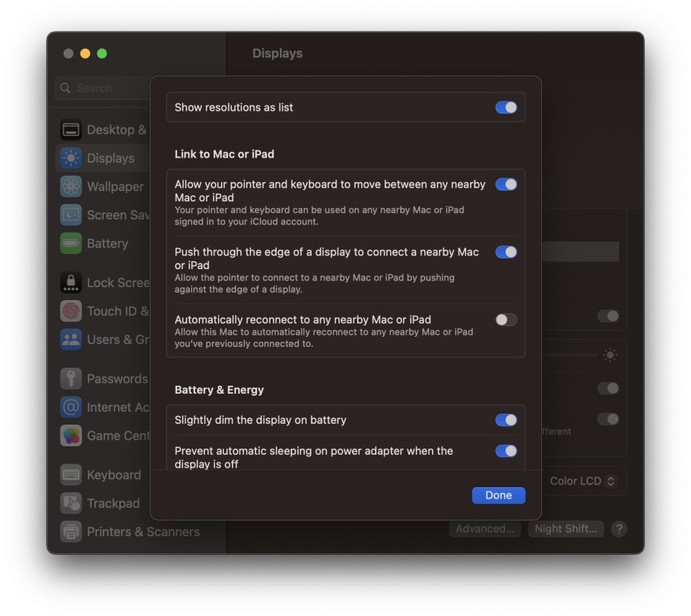Viewport: 691px width, 616px height.
Task: Click the Printers & Scanners printer icon
Action: pos(71,532)
